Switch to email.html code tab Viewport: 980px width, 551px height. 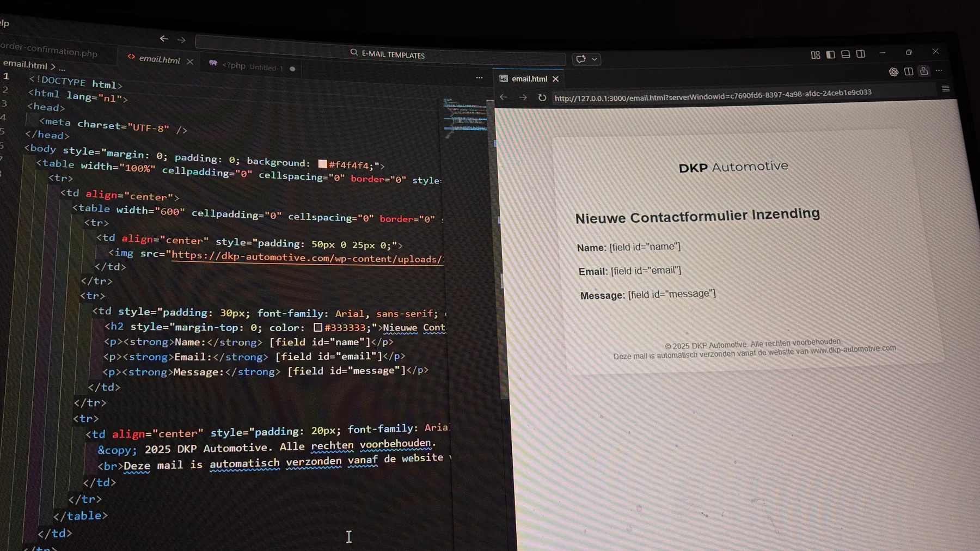tap(159, 59)
